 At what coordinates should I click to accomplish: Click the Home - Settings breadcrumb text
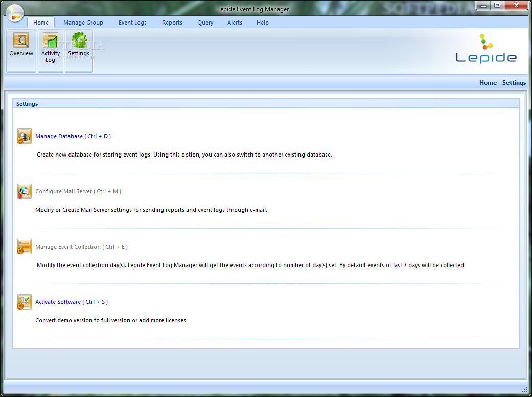tap(502, 83)
